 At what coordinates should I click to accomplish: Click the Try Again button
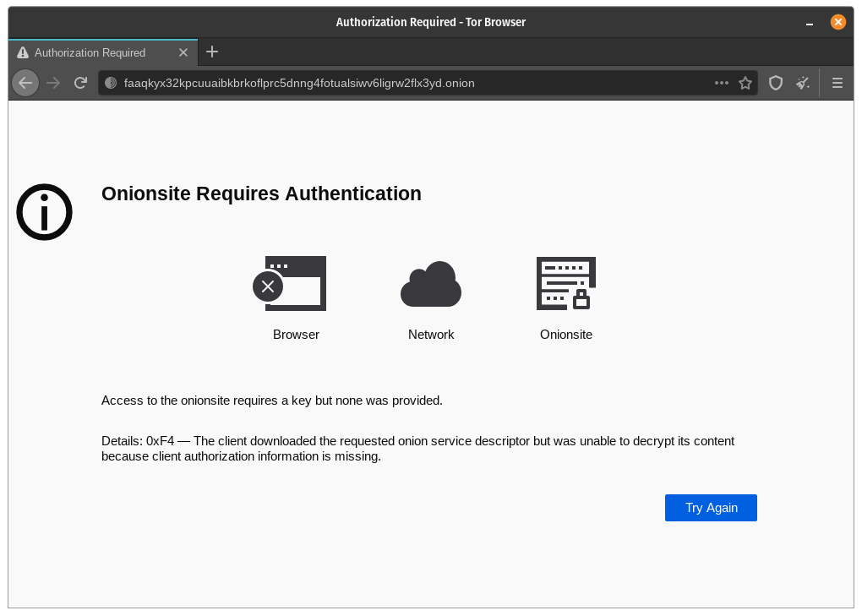[710, 508]
